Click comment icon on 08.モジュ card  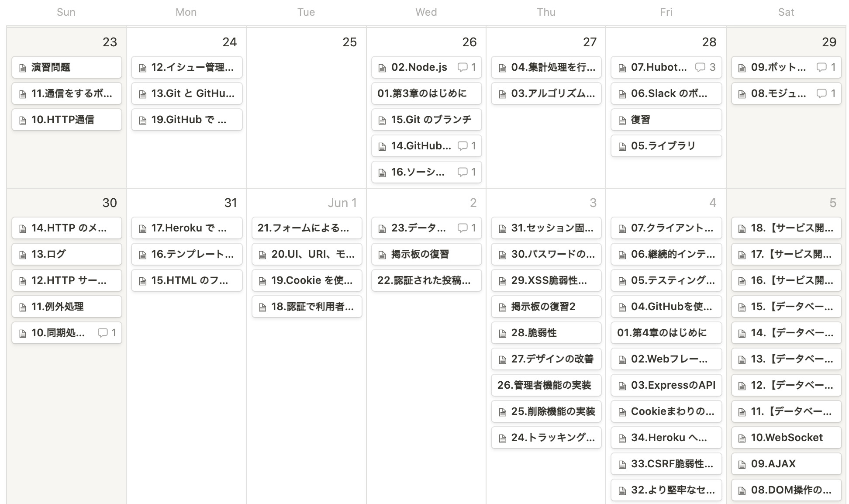point(821,93)
